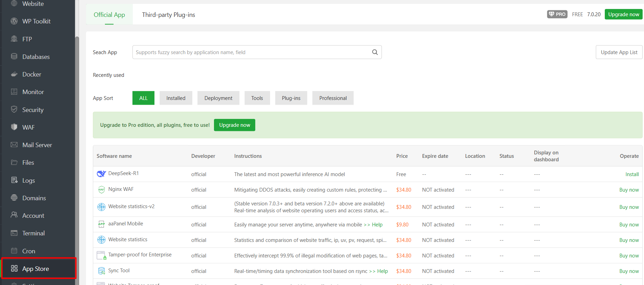Launch the Terminal icon in sidebar
The width and height of the screenshot is (644, 285).
tap(14, 233)
